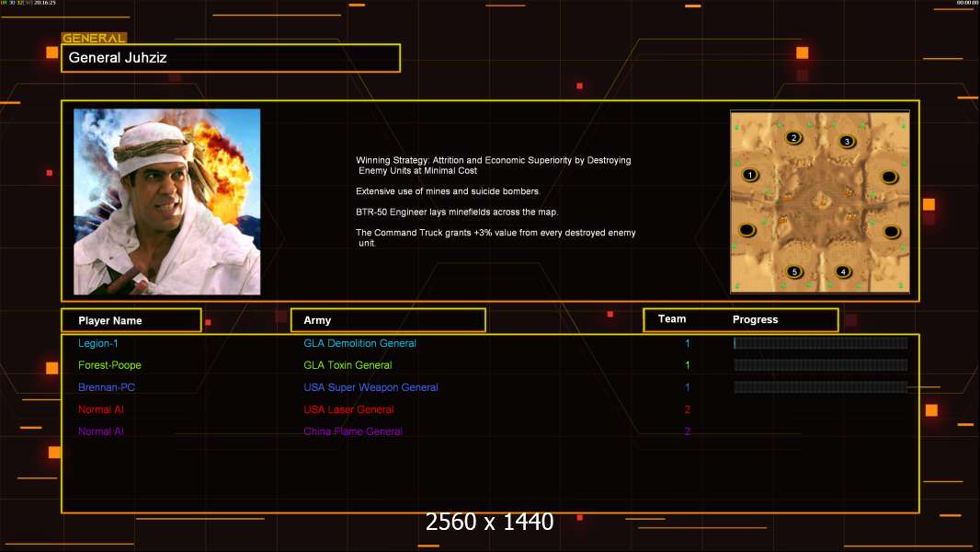The image size is (980, 552).
Task: Pick start position 3 on the minimap
Action: pyautogui.click(x=847, y=141)
